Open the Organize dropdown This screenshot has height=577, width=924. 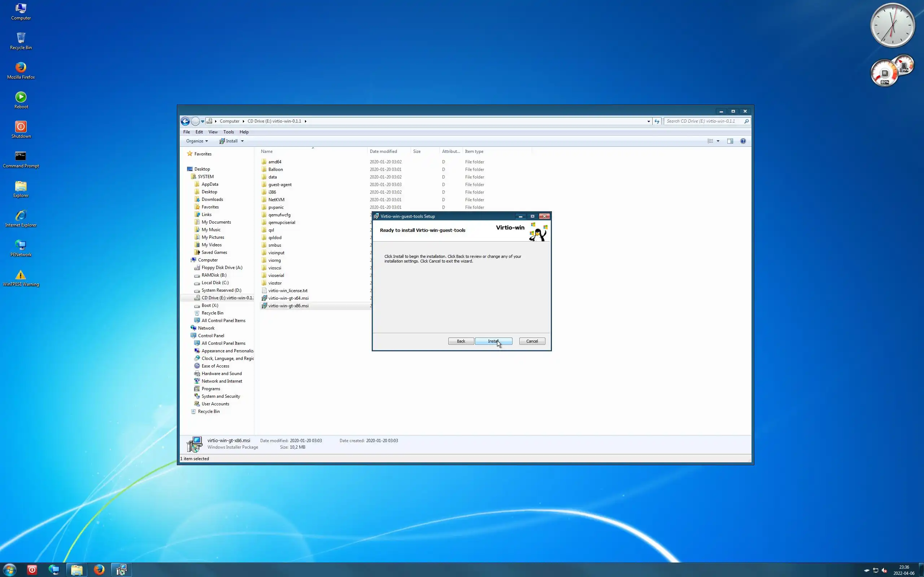[x=197, y=141]
